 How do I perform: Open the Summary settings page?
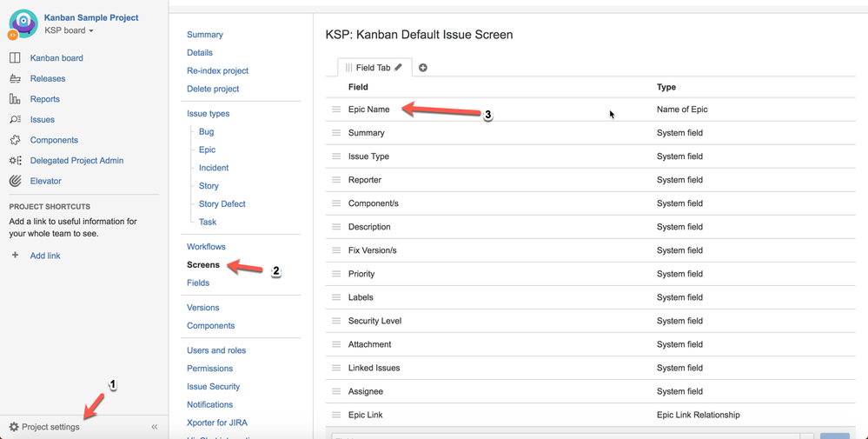(x=205, y=34)
